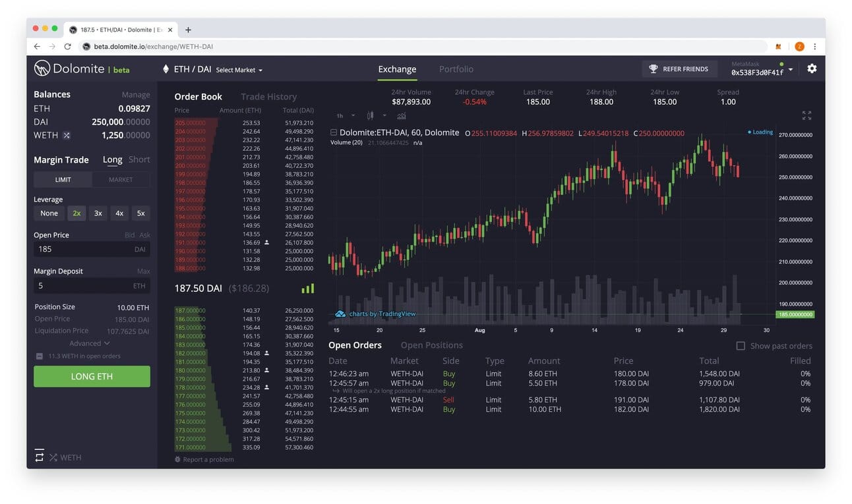Viewport: 852px width, 504px height.
Task: Click the Open Price input field
Action: tap(92, 249)
